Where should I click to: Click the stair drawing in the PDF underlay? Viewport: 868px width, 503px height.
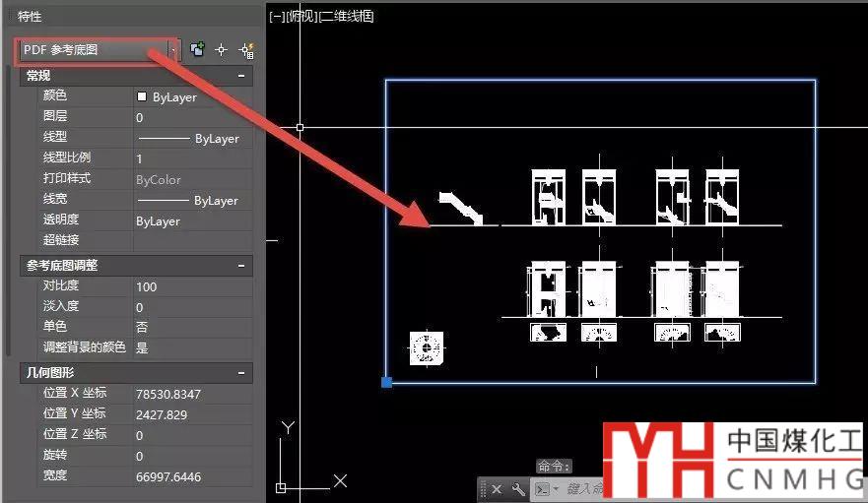pyautogui.click(x=460, y=208)
